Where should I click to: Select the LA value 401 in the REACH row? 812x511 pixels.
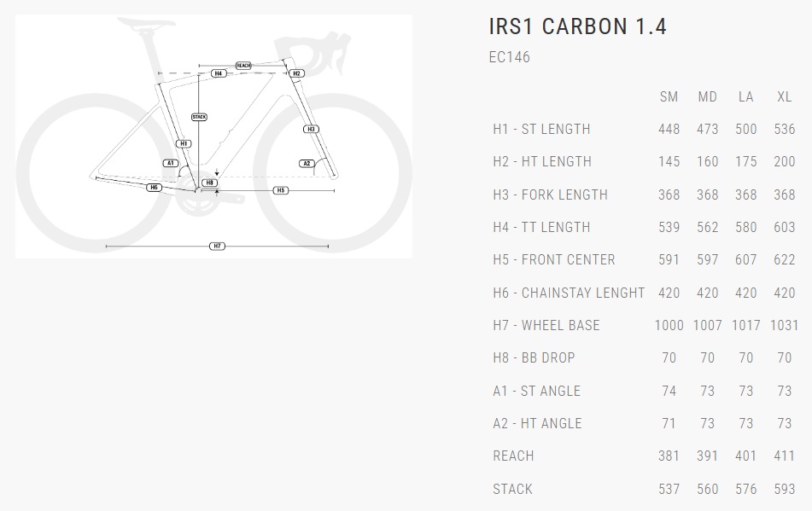745,456
